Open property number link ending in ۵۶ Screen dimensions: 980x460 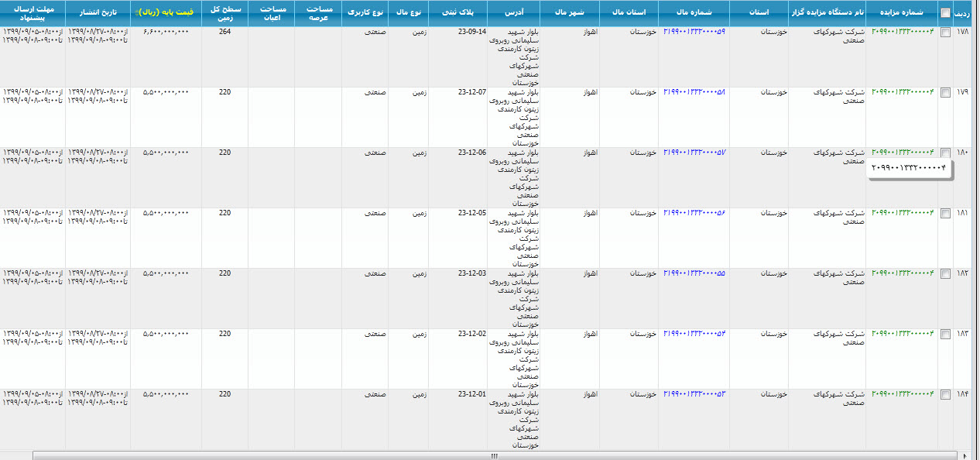point(694,213)
